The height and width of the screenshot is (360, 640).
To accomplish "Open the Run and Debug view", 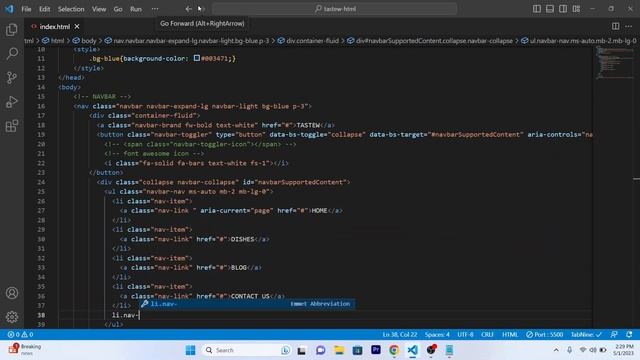I will coord(12,102).
